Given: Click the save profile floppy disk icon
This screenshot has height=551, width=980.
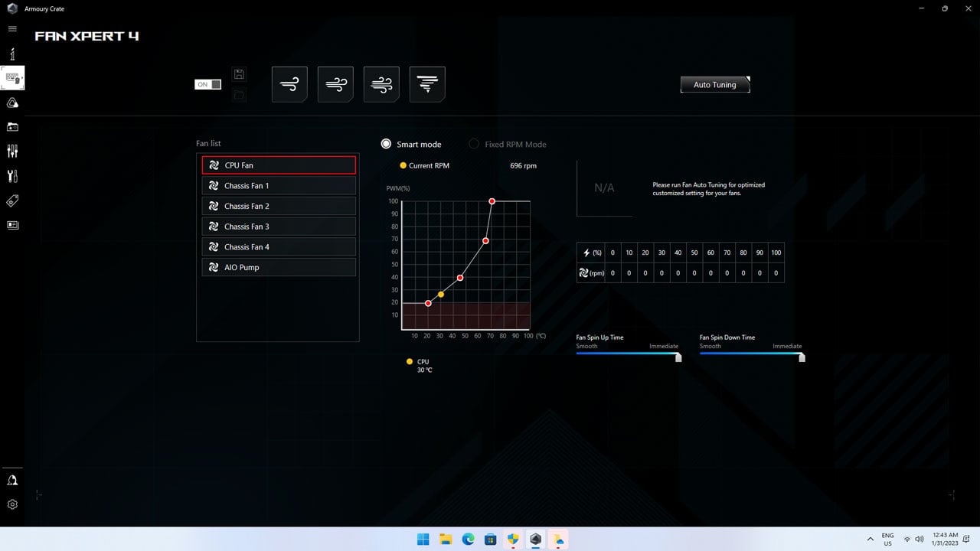Looking at the screenshot, I should [239, 74].
